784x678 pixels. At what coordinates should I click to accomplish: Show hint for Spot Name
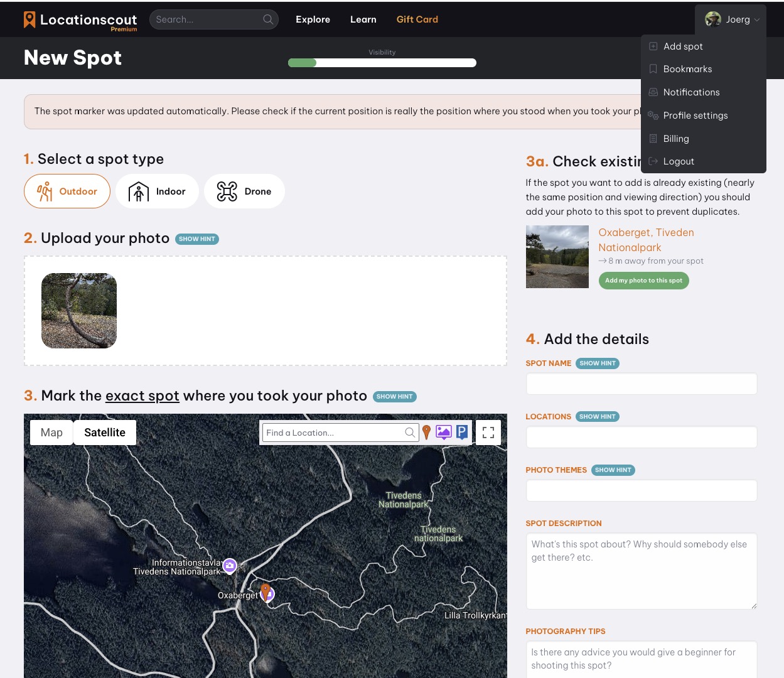tap(598, 363)
